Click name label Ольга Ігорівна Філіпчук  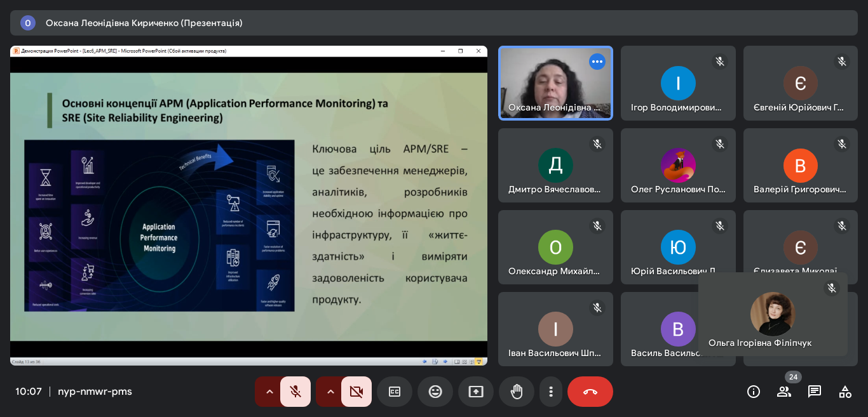click(x=760, y=343)
